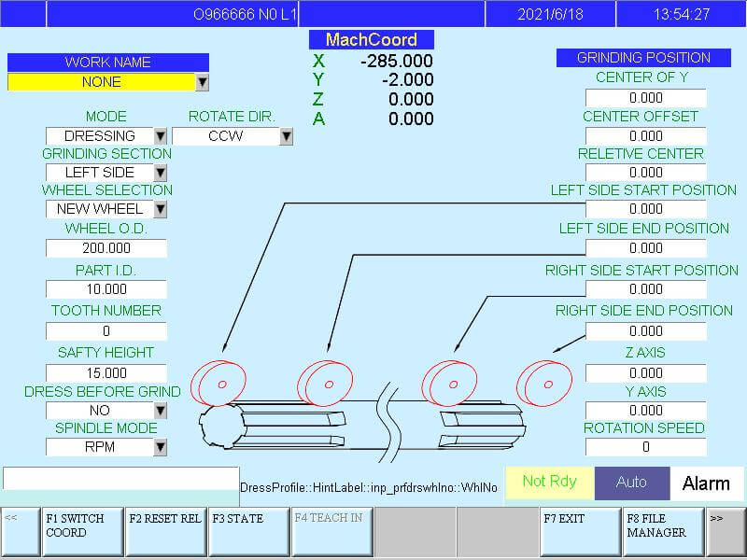
Task: Click the Y coordinate value -2.000
Action: [408, 80]
